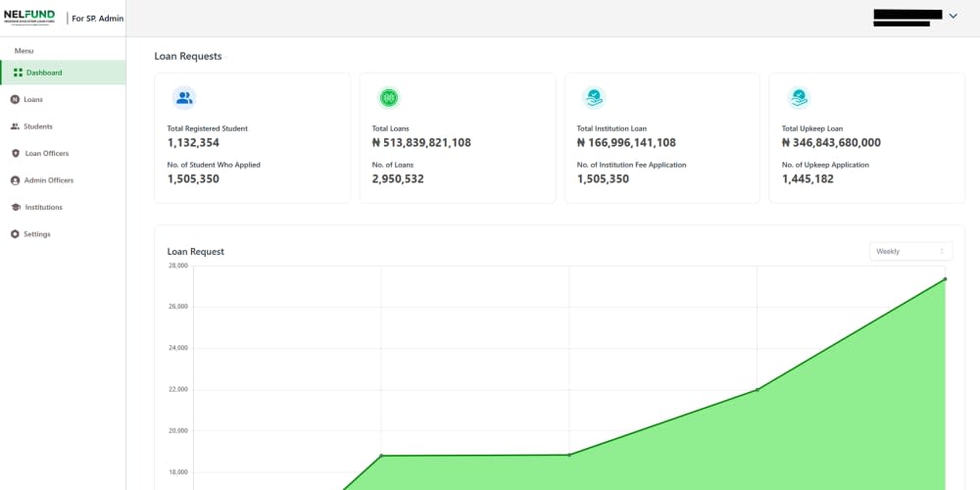
Task: Open the Weekly period dropdown
Action: [910, 251]
